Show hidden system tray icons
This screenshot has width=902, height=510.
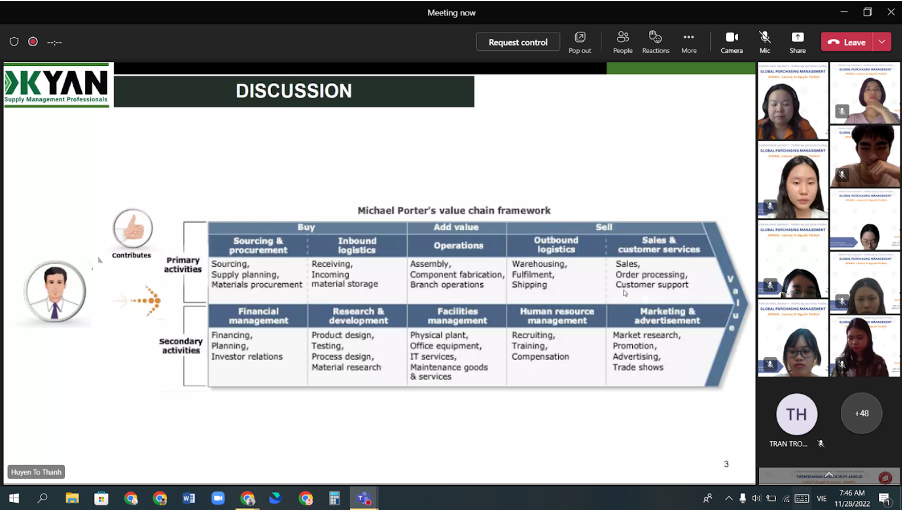click(x=728, y=498)
